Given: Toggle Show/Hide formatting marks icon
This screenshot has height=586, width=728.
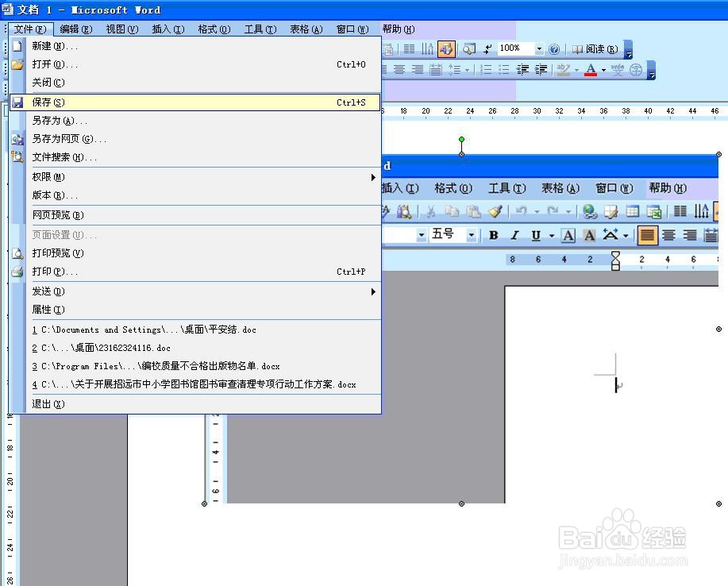Looking at the screenshot, I should pos(487,48).
